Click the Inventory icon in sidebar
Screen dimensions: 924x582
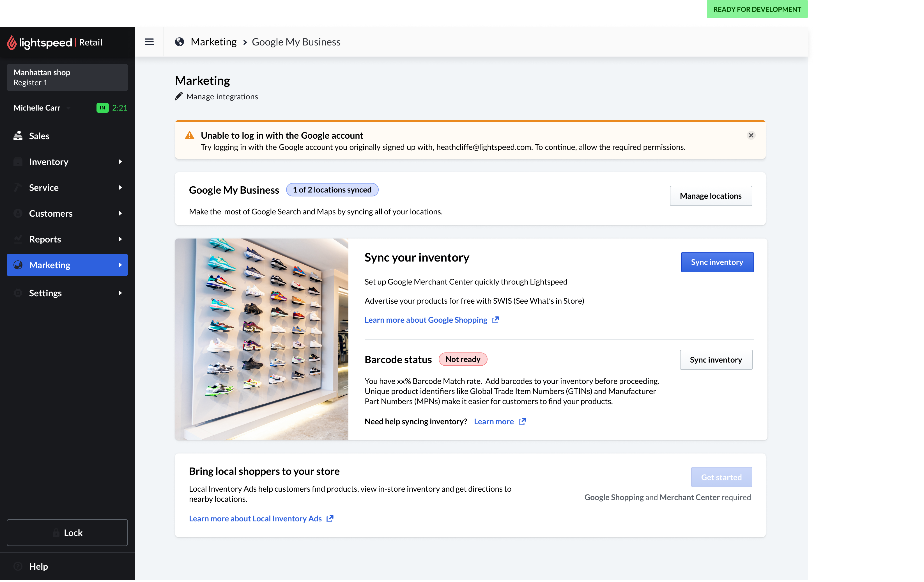click(18, 162)
